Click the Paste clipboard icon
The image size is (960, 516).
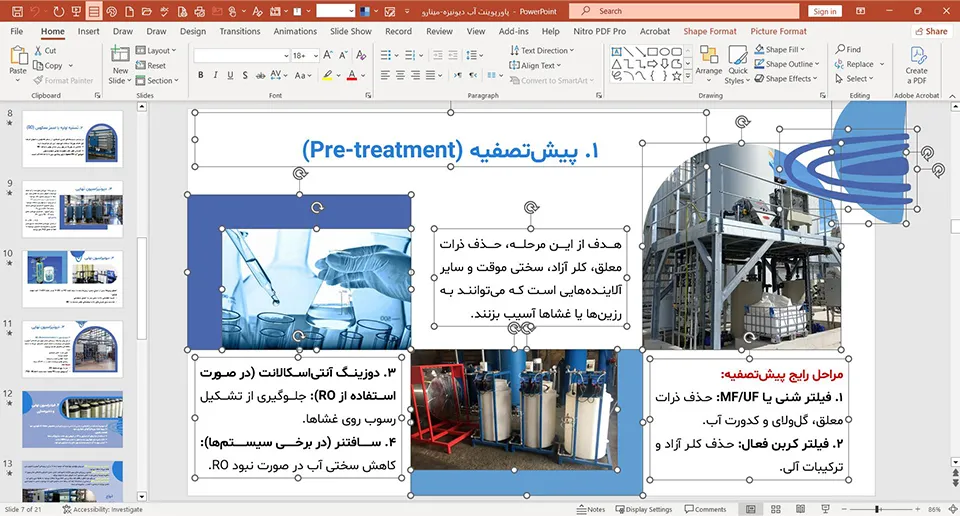pyautogui.click(x=18, y=56)
